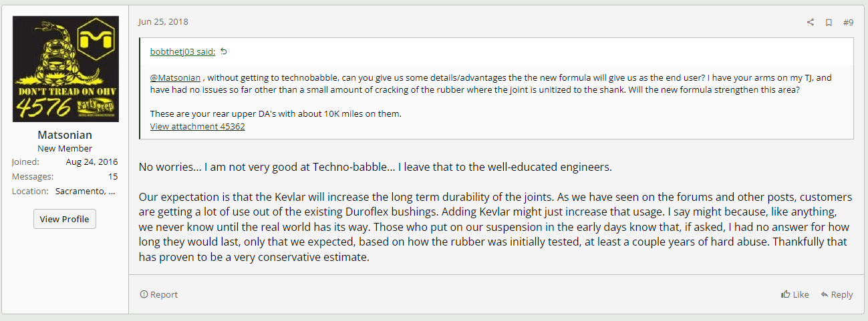The height and width of the screenshot is (321, 868).
Task: Click the @Matsonian mention in the quote
Action: pyautogui.click(x=175, y=77)
